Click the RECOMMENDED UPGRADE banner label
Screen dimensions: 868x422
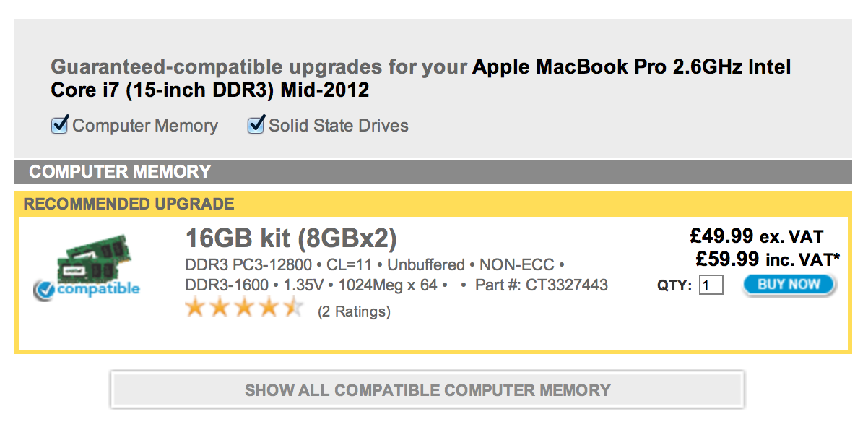pos(129,204)
